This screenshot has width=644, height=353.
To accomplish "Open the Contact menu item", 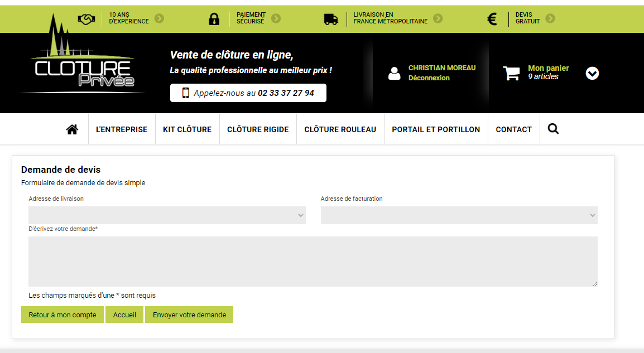I will point(514,129).
